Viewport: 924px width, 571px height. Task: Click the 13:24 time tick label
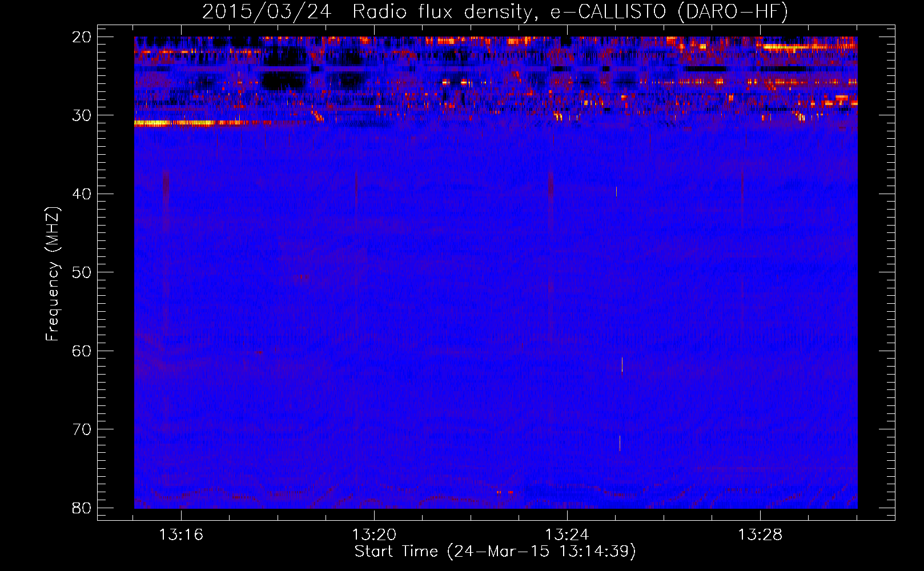pos(567,534)
